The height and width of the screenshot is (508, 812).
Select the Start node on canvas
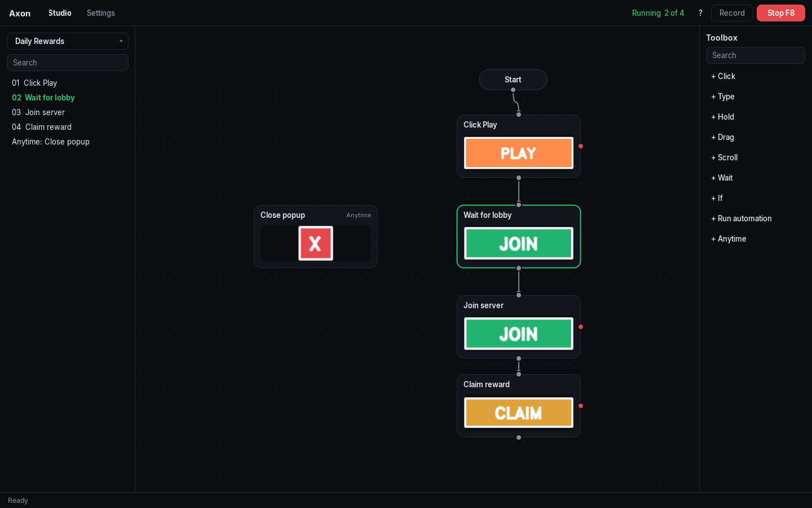[x=513, y=80]
